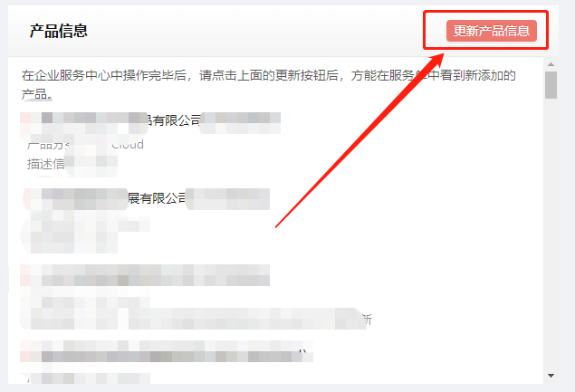Click the vertical scrollbar thumb
The height and width of the screenshot is (392, 575).
click(x=551, y=85)
